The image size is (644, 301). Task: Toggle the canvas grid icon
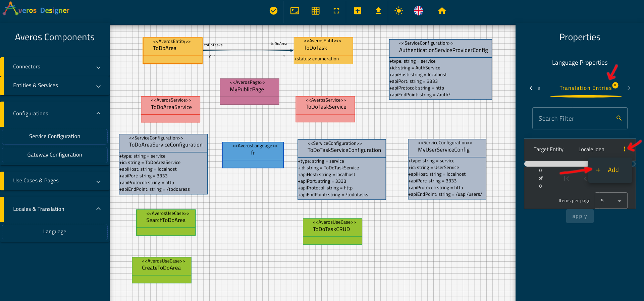pyautogui.click(x=315, y=11)
